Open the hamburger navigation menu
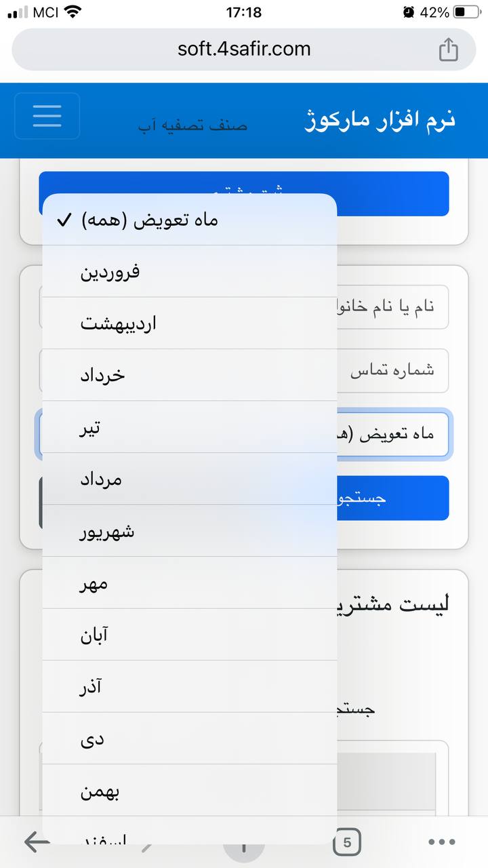 pos(47,116)
